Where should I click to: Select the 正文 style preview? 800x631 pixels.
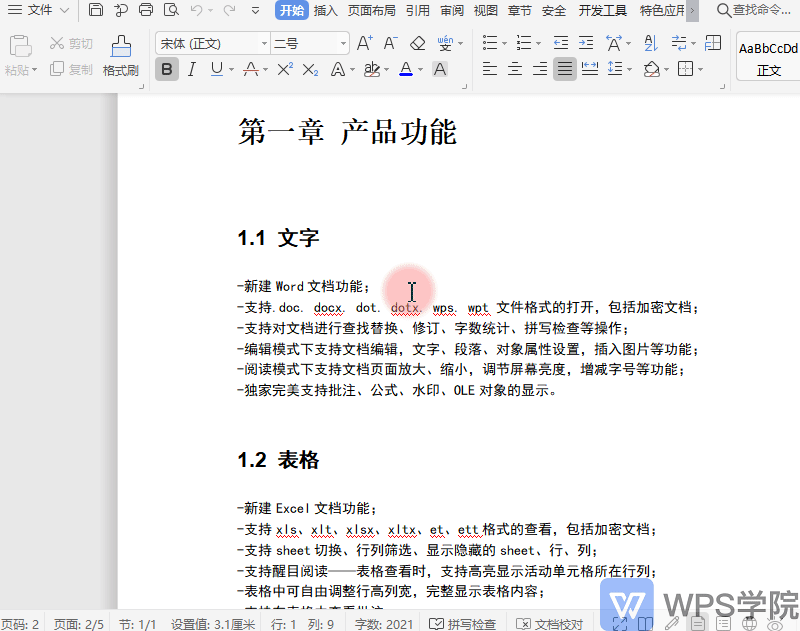(768, 56)
